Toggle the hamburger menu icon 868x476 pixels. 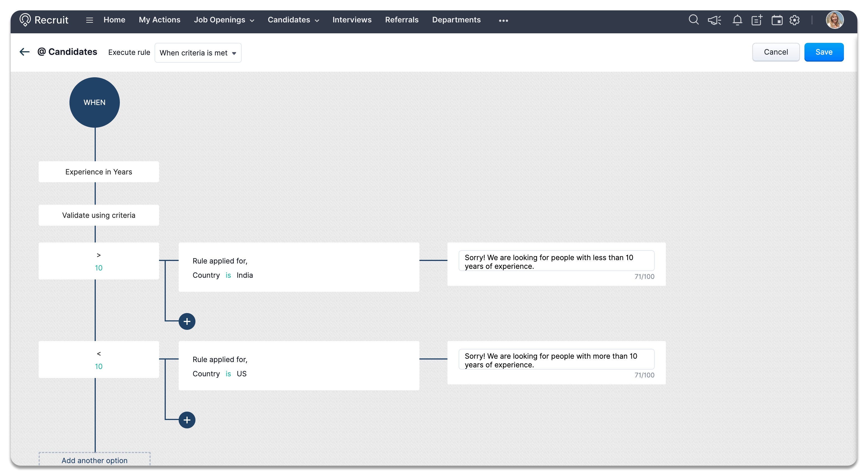click(x=89, y=20)
